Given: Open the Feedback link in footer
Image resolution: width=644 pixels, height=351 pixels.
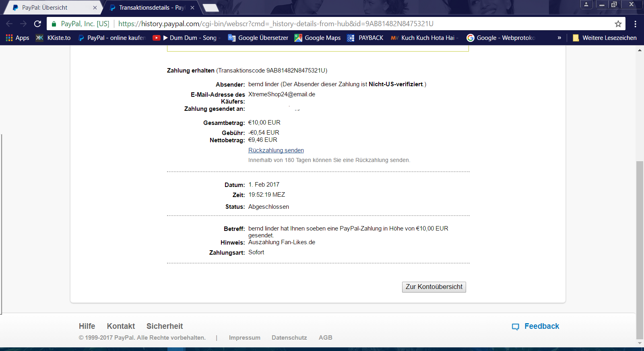Looking at the screenshot, I should pos(541,326).
